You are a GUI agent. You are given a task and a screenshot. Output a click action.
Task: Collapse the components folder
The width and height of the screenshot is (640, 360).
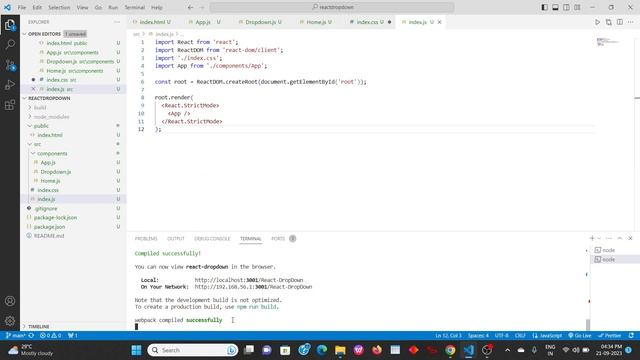(x=52, y=153)
